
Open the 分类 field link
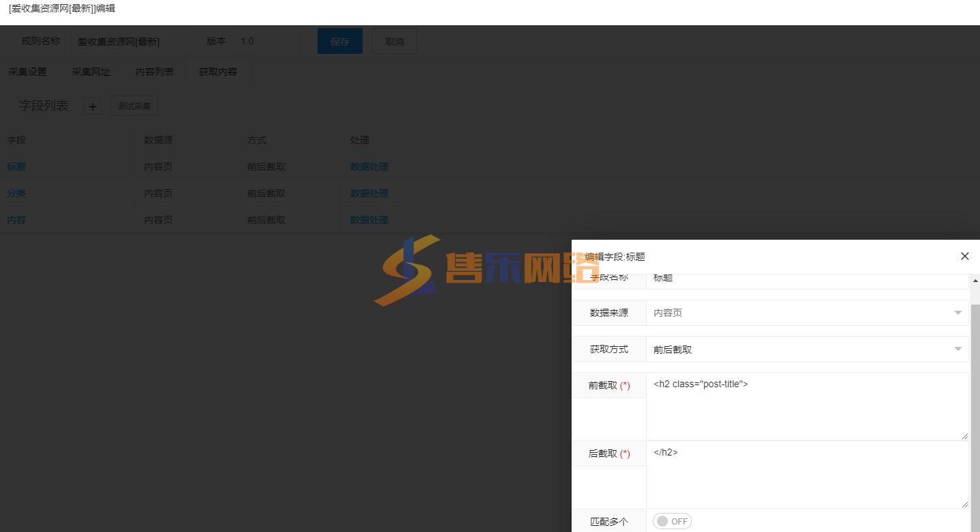tap(16, 193)
